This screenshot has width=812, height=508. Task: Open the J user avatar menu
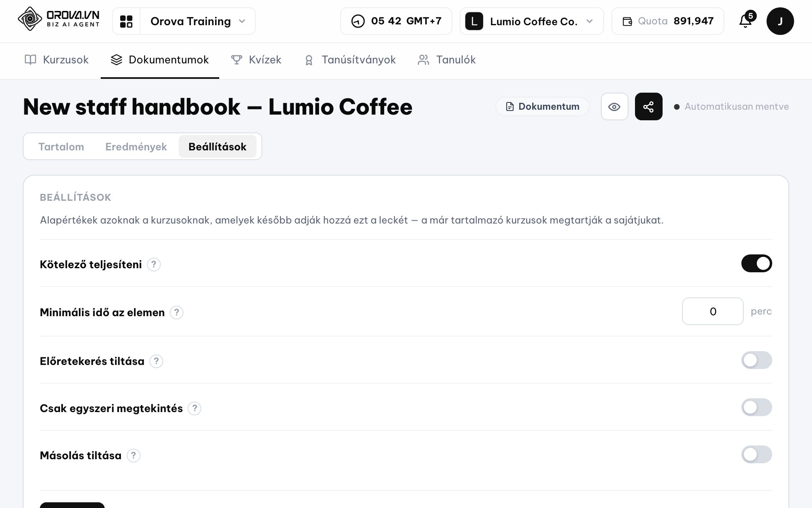780,21
